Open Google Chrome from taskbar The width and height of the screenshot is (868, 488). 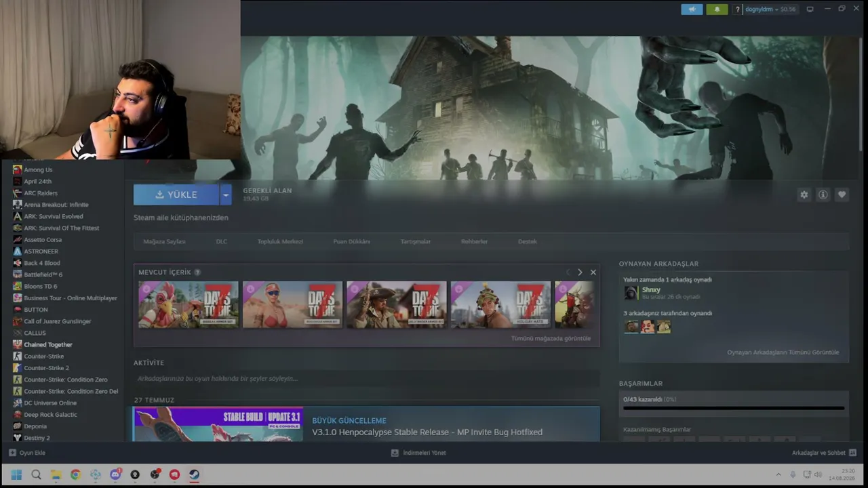pyautogui.click(x=75, y=474)
